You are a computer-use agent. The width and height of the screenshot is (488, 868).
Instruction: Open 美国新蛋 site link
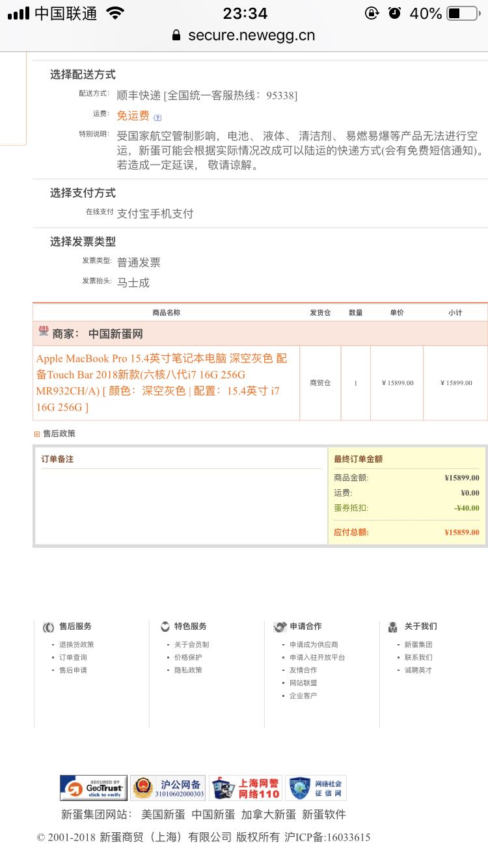click(163, 815)
